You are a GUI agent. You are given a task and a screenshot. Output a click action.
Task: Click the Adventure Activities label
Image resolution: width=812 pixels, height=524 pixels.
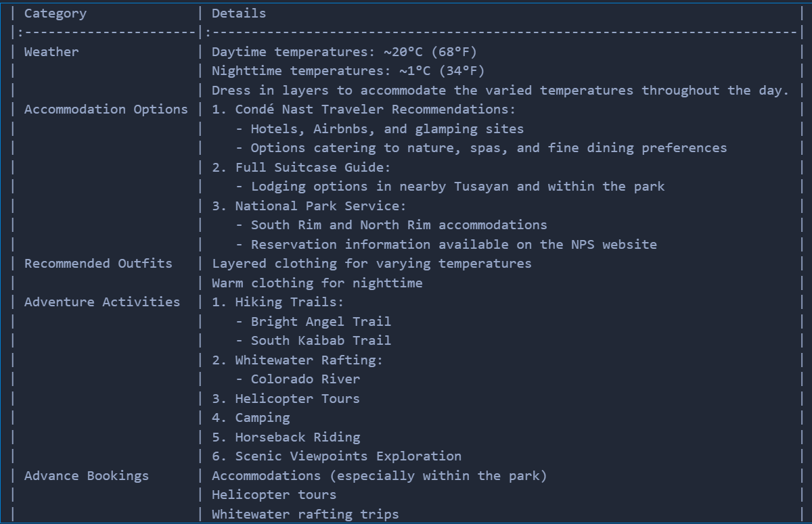click(x=102, y=302)
